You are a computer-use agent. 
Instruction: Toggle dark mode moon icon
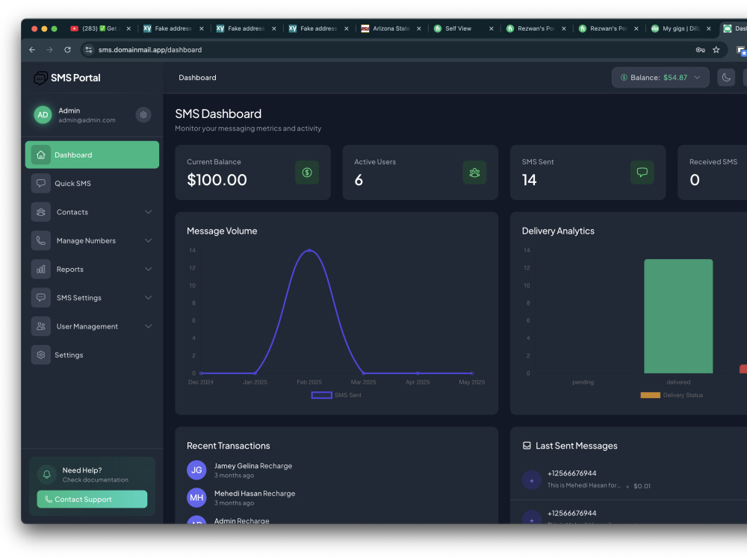(726, 78)
